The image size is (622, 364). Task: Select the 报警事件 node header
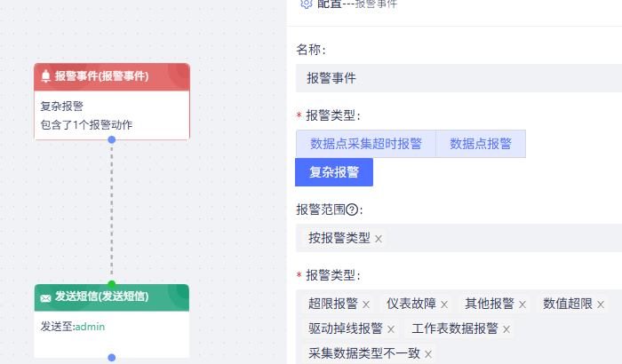[112, 77]
